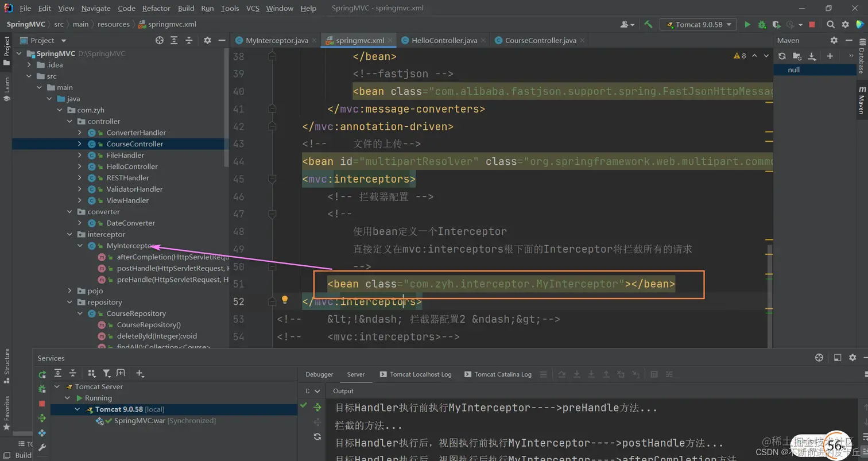The image size is (868, 461).
Task: Collapse the interceptor package node
Action: (x=70, y=234)
